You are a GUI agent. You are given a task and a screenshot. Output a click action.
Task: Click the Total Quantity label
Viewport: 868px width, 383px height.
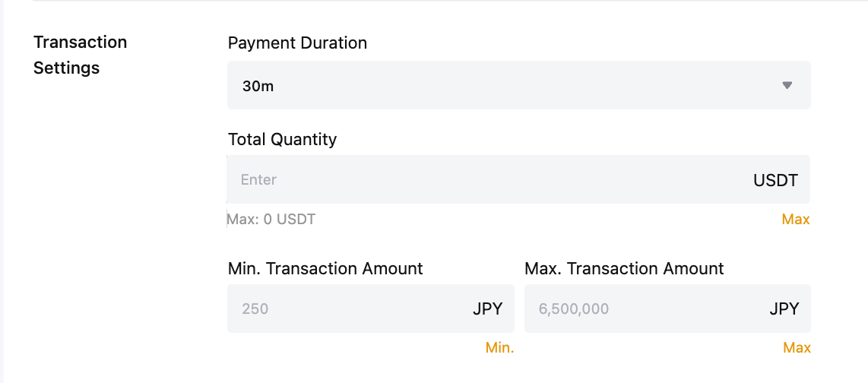click(282, 139)
